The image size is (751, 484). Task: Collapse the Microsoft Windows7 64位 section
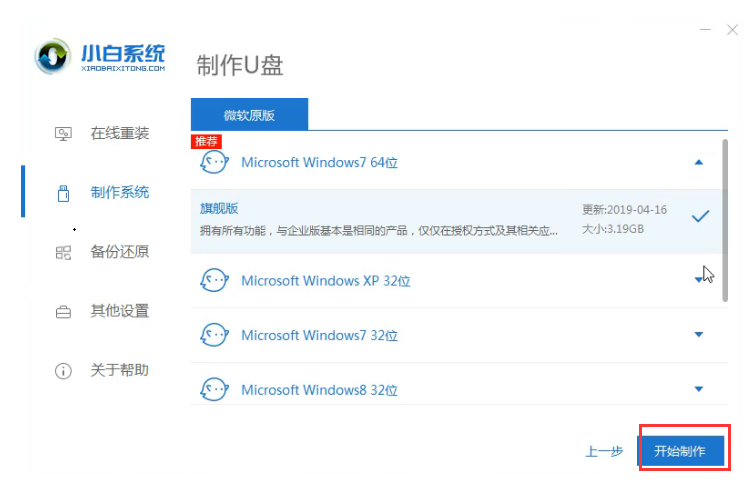point(699,162)
